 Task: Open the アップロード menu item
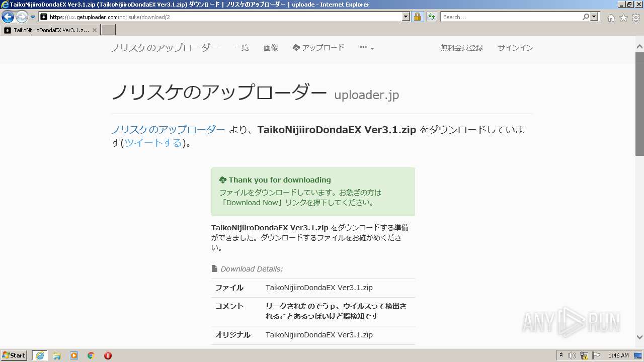318,48
